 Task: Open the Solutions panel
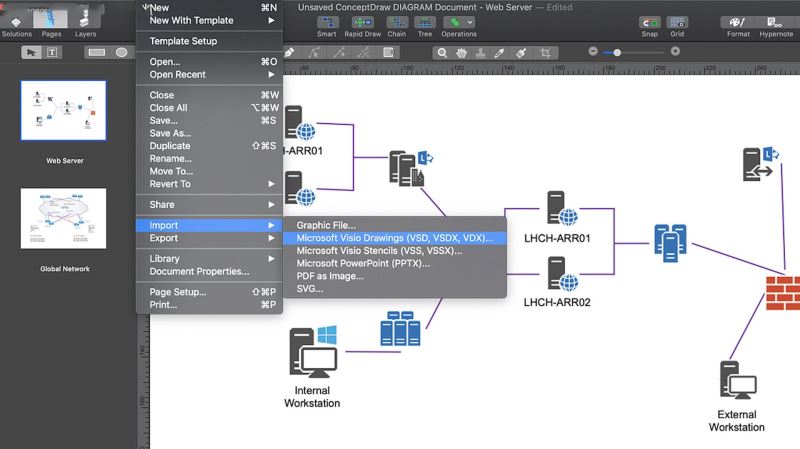(x=16, y=27)
